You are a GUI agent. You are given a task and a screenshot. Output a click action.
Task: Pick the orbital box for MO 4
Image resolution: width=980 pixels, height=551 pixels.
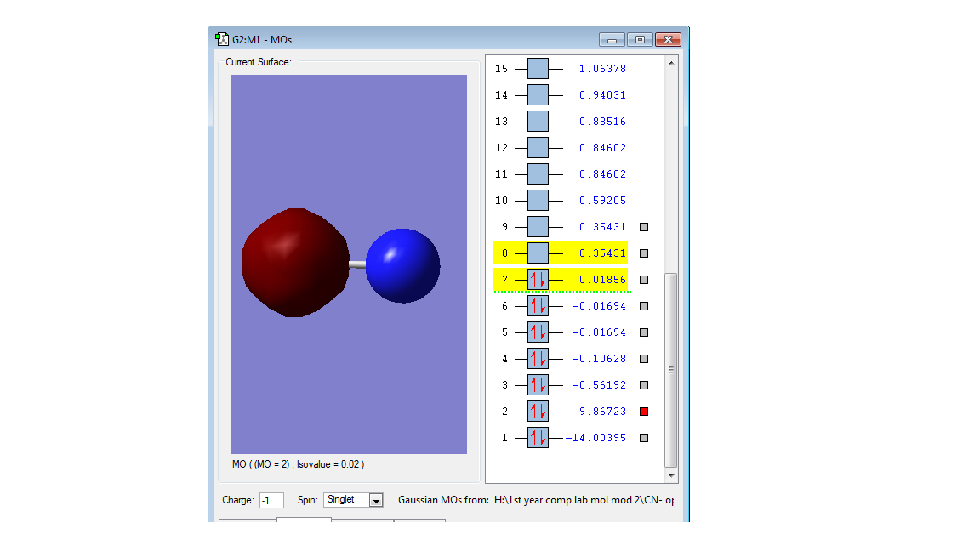(x=538, y=359)
